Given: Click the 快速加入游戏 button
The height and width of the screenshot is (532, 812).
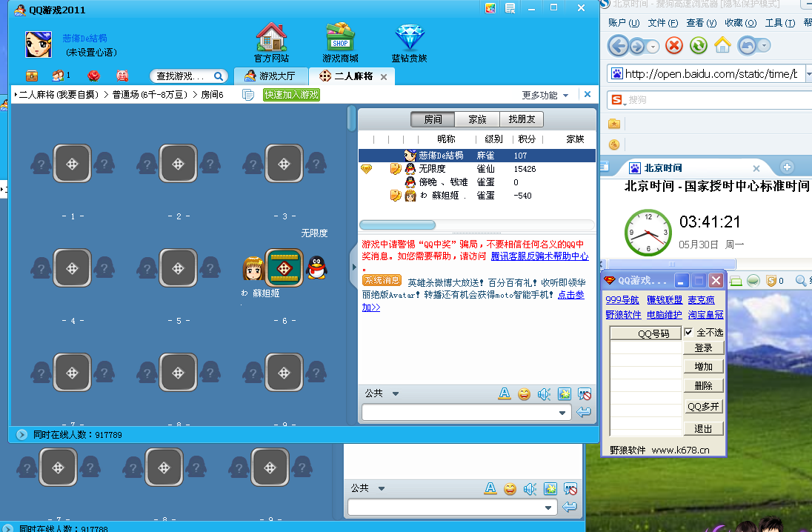Looking at the screenshot, I should click(x=292, y=95).
